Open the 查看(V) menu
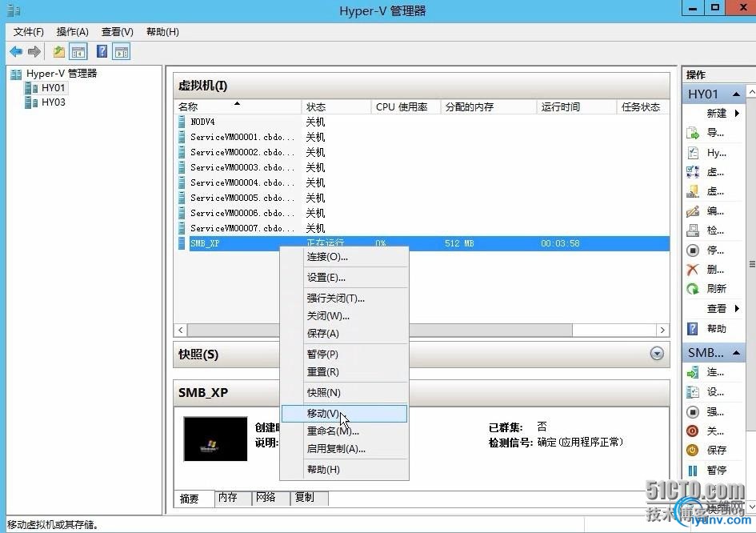This screenshot has width=756, height=533. 117,32
